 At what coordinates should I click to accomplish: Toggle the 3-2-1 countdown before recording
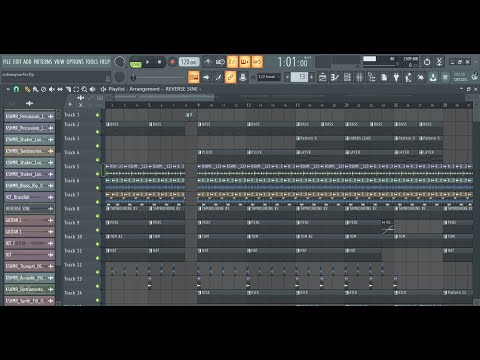click(232, 62)
